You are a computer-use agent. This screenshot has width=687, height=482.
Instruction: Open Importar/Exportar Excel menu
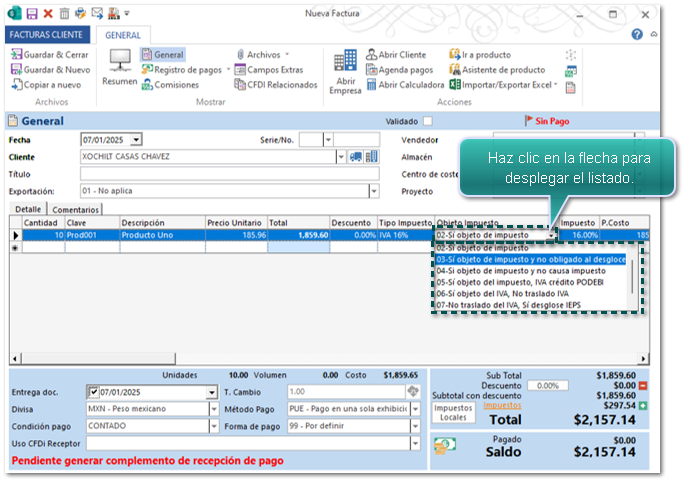504,85
